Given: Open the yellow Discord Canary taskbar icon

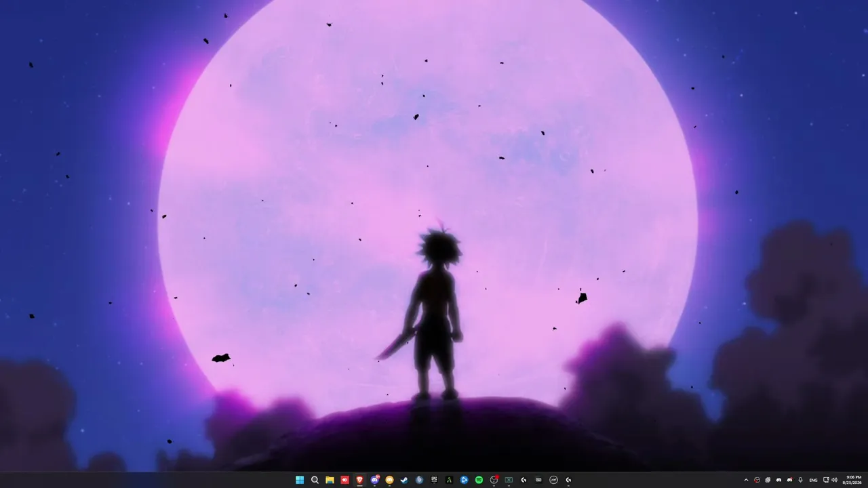Looking at the screenshot, I should coord(389,480).
